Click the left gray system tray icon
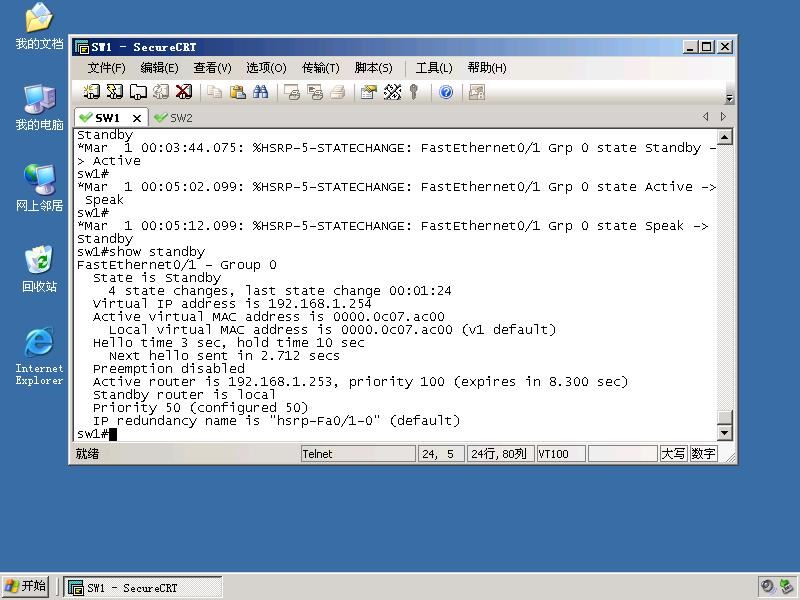 click(767, 586)
